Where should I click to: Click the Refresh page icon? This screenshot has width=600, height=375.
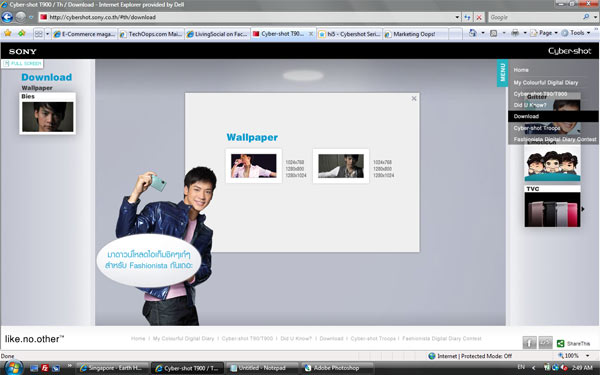pos(467,17)
